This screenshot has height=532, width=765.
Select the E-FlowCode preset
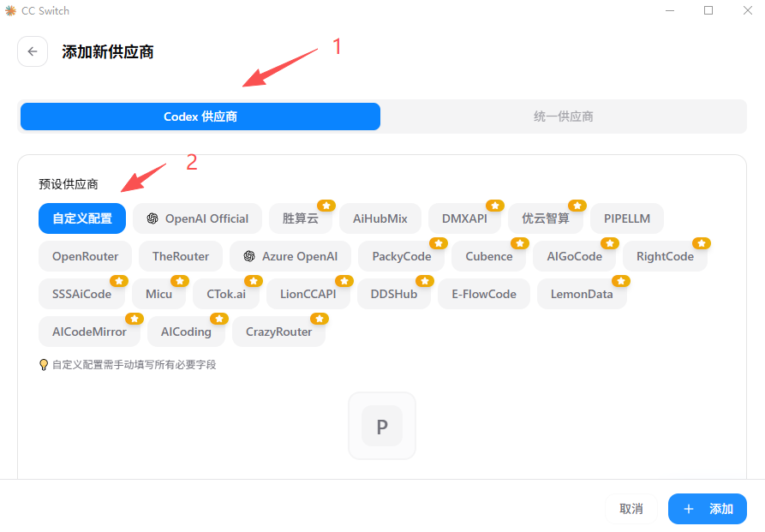483,294
